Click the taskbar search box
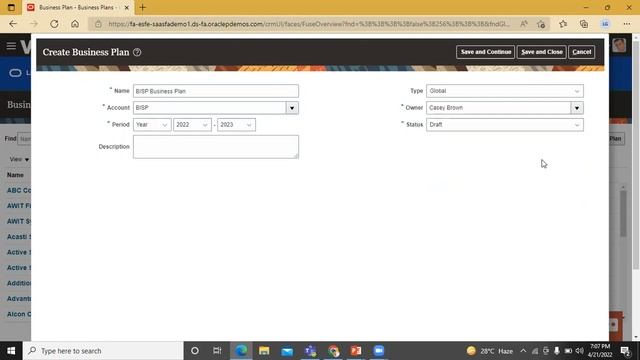 point(103,351)
